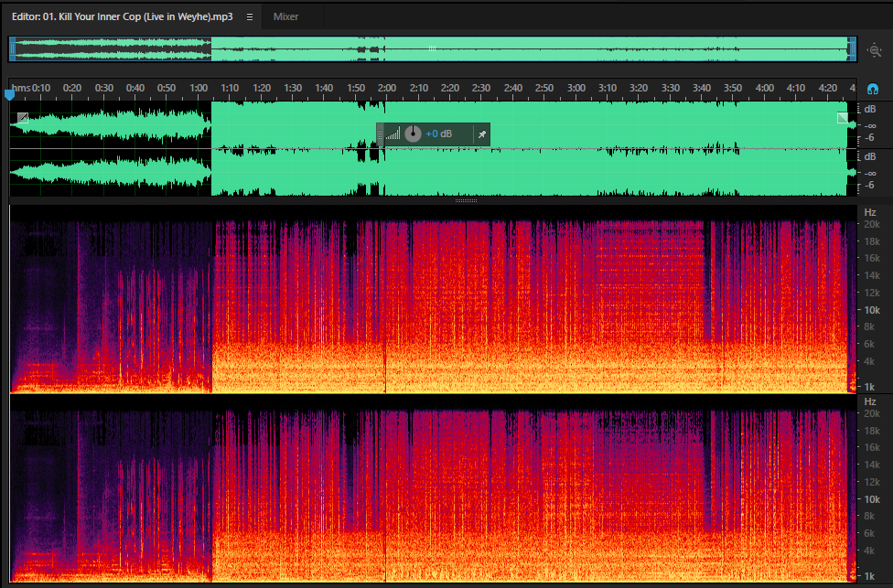Click the lower spectrogram Hz scale label
Image resolution: width=893 pixels, height=588 pixels.
869,401
